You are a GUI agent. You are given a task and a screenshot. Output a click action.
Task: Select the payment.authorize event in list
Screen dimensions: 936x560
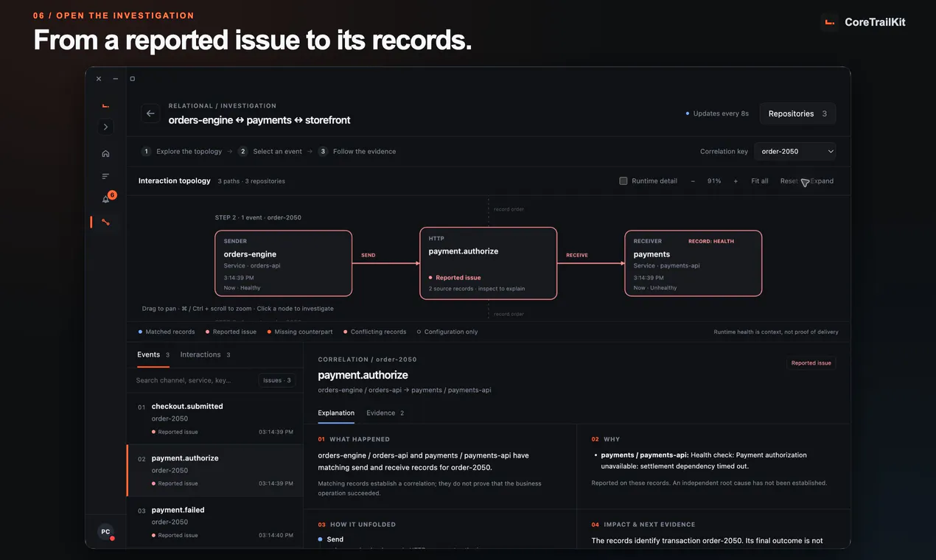pyautogui.click(x=215, y=470)
